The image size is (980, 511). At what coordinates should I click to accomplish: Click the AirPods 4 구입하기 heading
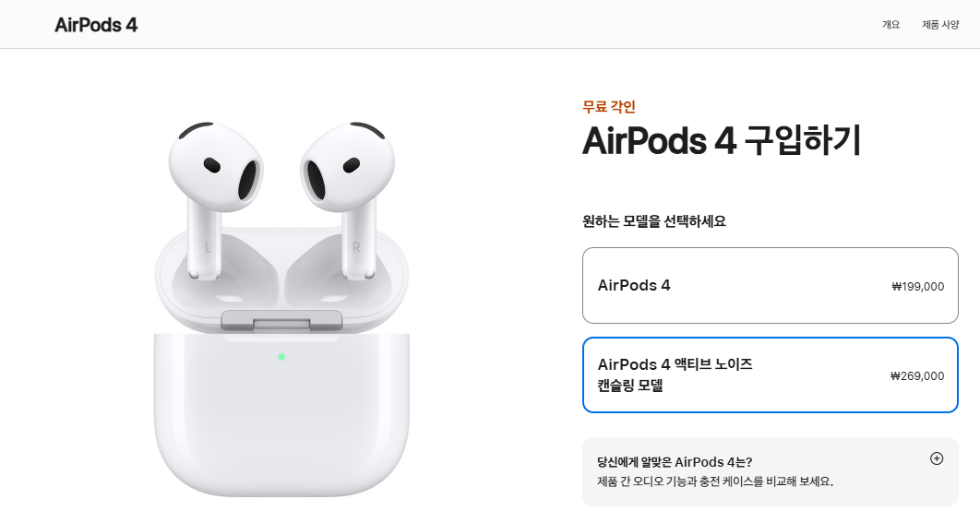pyautogui.click(x=722, y=140)
